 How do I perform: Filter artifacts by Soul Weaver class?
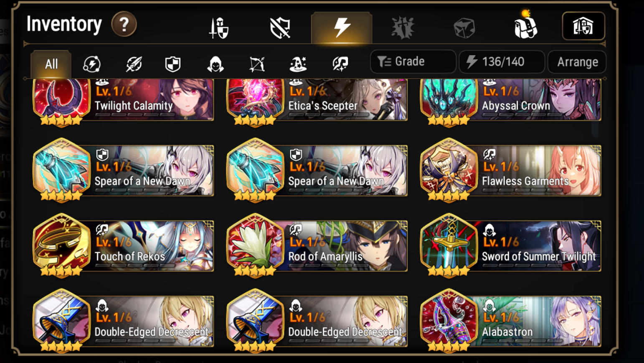tap(340, 64)
